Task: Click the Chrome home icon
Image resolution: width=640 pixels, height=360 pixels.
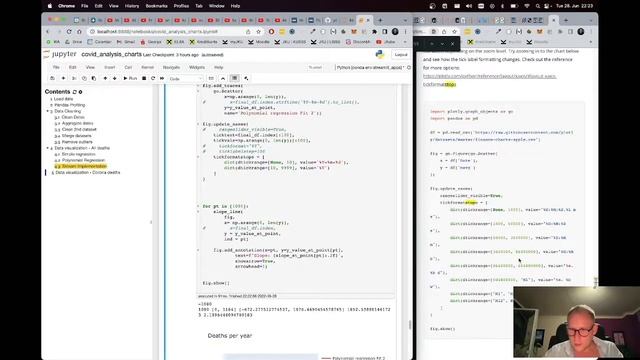Action: tap(79, 31)
